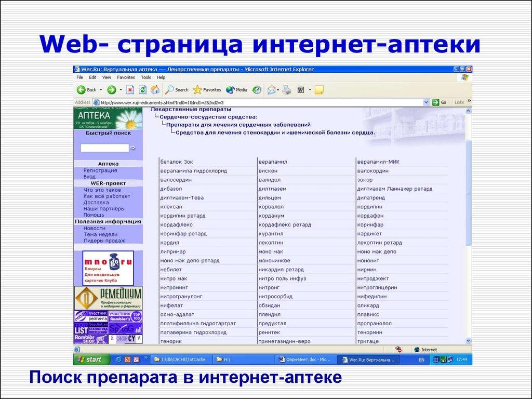
Task: Open the Home page icon
Action: (156, 90)
